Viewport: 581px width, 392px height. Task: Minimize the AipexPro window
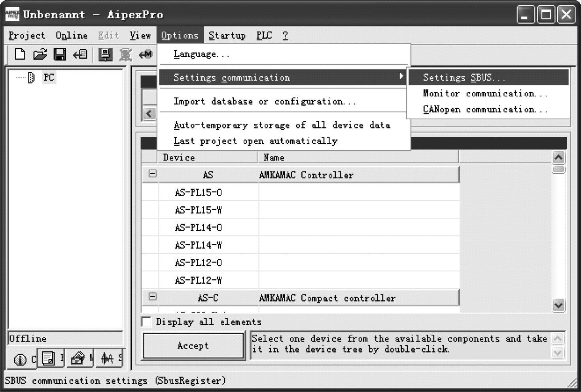(x=526, y=15)
